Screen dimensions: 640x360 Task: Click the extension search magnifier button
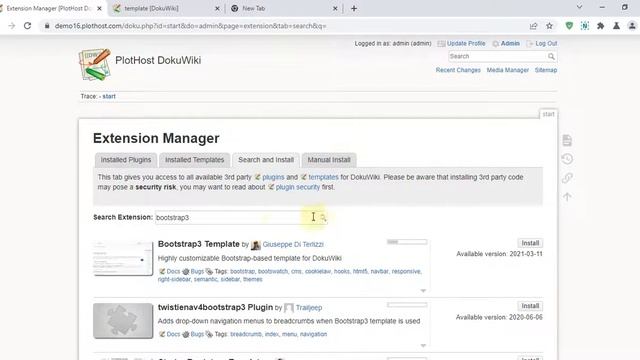pos(323,218)
